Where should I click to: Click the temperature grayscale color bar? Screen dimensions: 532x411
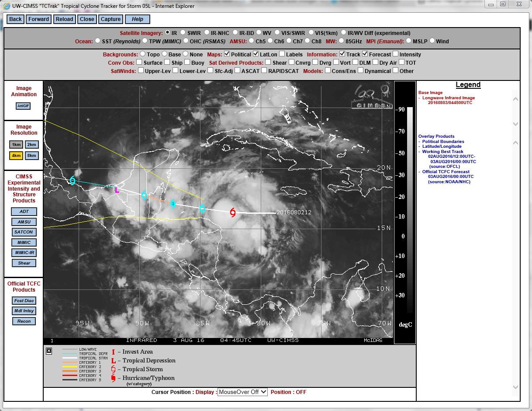point(410,210)
